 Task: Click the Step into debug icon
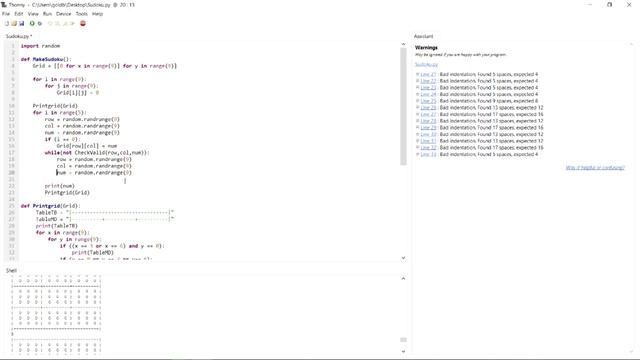[58, 24]
